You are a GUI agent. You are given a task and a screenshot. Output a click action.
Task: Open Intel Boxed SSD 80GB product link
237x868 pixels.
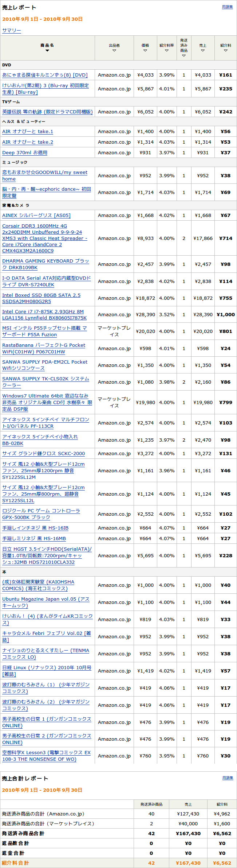coord(41,298)
